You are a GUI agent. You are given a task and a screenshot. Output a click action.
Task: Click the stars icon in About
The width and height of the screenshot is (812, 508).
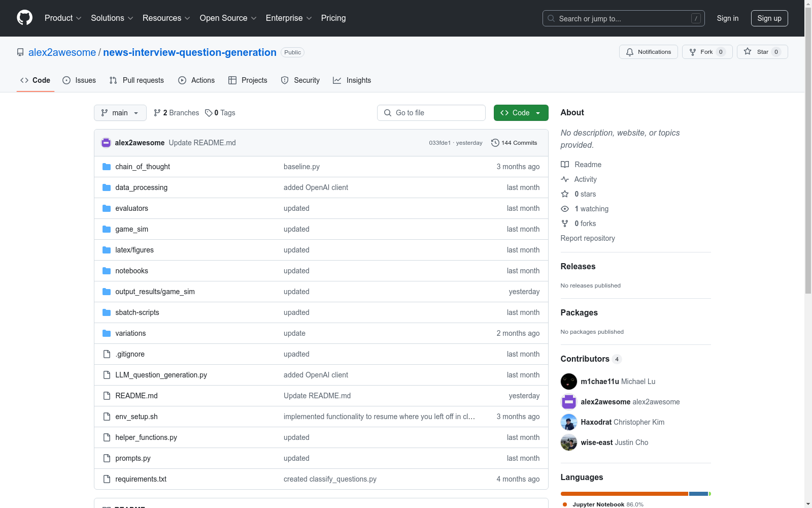click(565, 194)
